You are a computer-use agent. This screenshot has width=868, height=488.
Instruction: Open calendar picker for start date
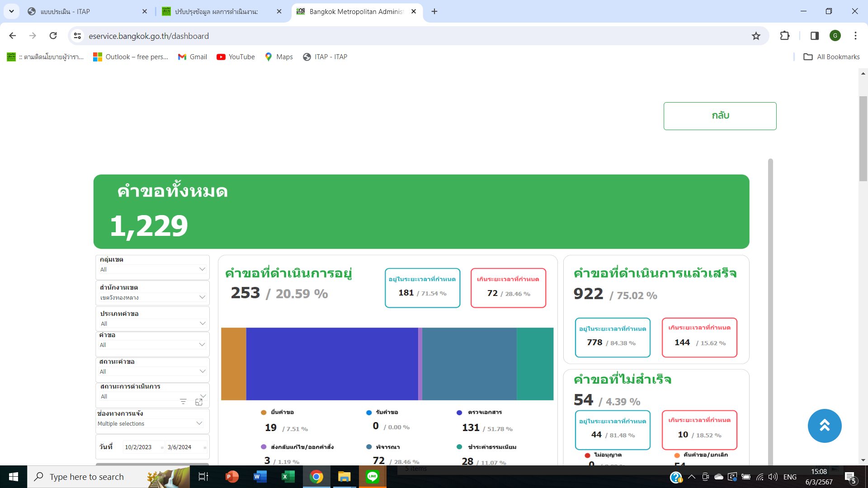point(162,448)
